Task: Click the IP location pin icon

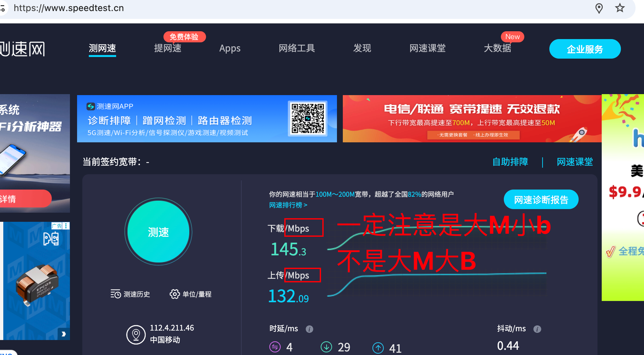Action: [136, 334]
